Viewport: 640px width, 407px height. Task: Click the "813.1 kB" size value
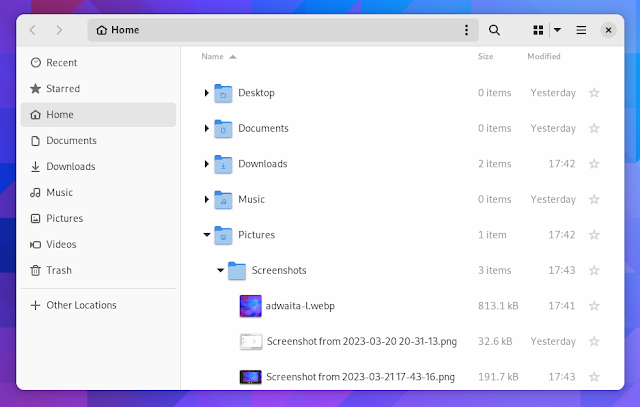498,306
